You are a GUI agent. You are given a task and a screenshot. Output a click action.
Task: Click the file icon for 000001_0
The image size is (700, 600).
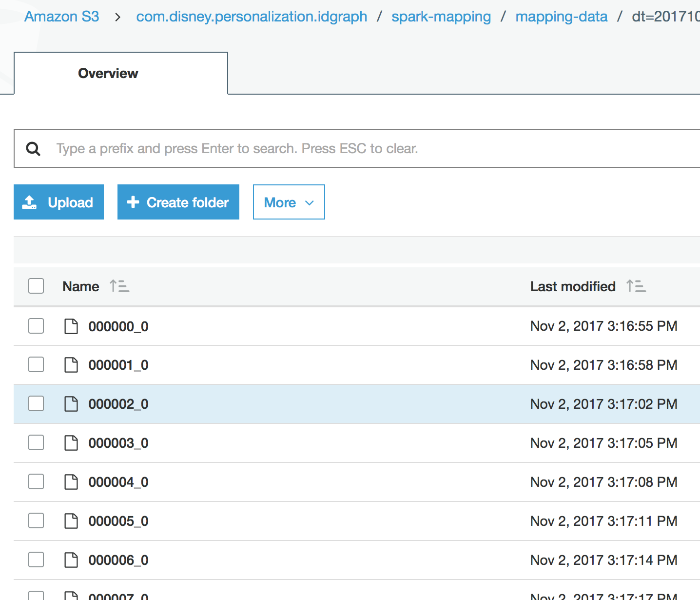coord(71,365)
